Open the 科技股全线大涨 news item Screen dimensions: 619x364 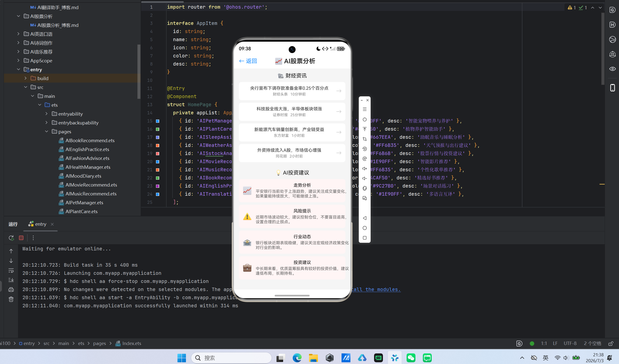pos(292,112)
